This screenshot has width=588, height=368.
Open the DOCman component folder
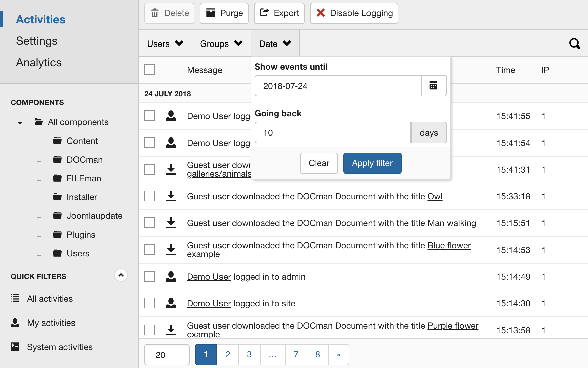point(84,160)
